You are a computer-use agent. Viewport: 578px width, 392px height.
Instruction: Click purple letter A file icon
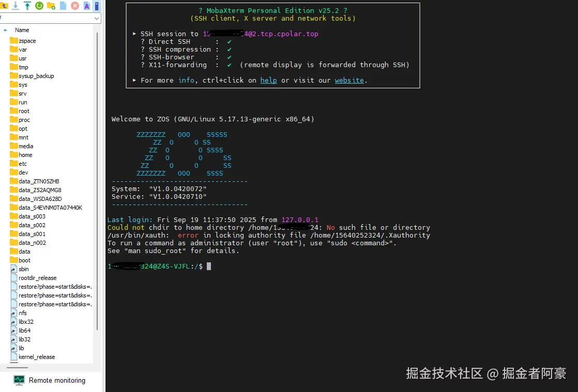87,6
